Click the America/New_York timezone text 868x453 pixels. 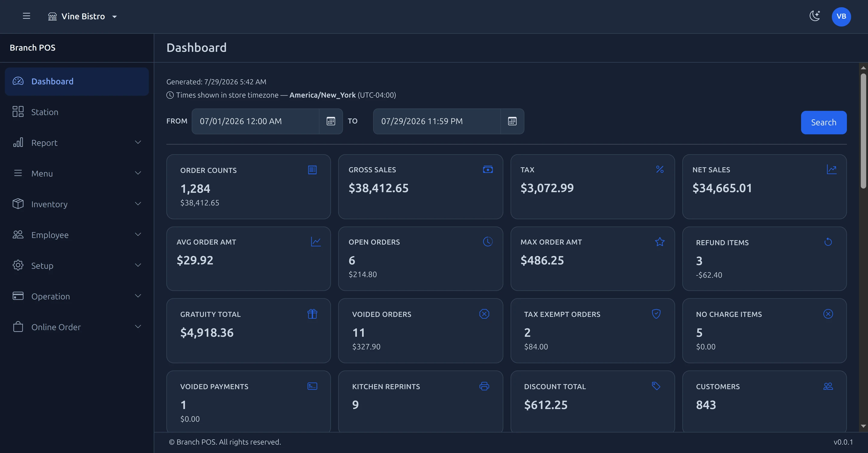tap(322, 95)
